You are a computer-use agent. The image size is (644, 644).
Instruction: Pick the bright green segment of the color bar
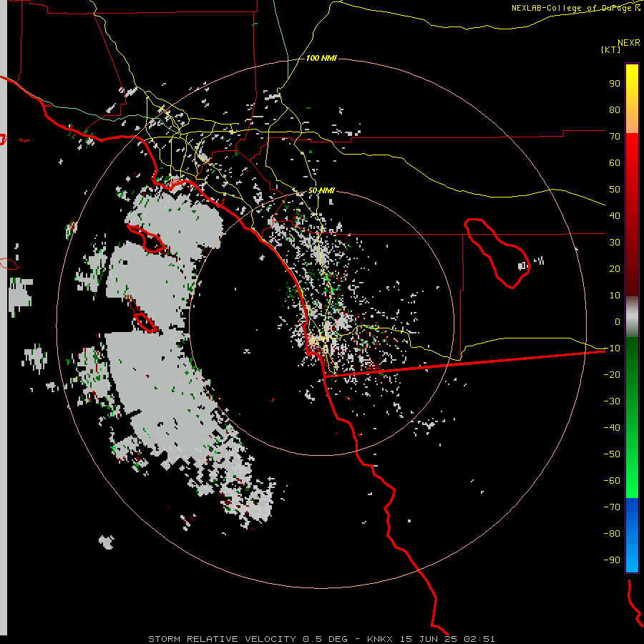632,418
